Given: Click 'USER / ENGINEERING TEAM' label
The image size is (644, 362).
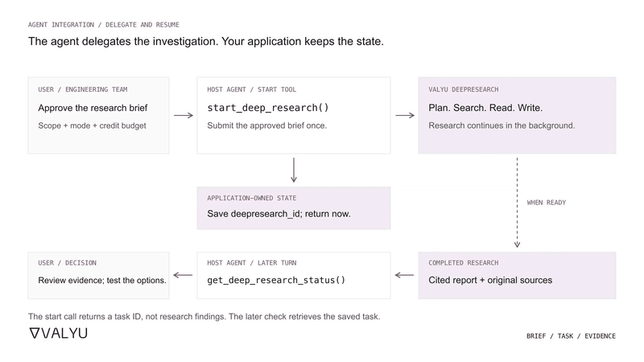Looking at the screenshot, I should coord(83,89).
